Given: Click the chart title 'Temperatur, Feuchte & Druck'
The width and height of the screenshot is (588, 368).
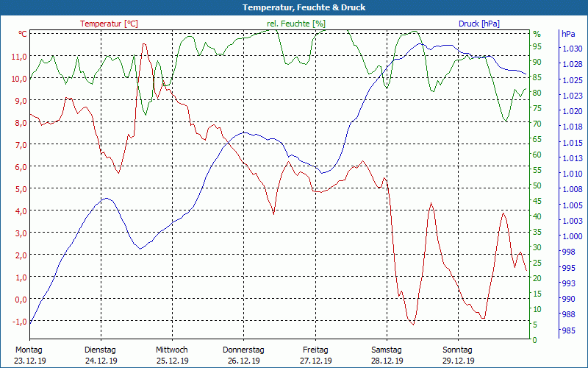Looking at the screenshot, I should point(304,7).
